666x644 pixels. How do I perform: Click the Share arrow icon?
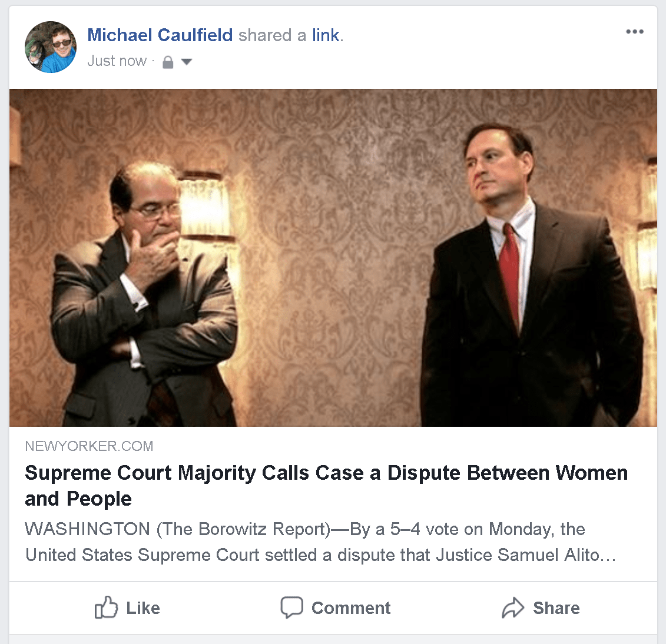click(513, 608)
